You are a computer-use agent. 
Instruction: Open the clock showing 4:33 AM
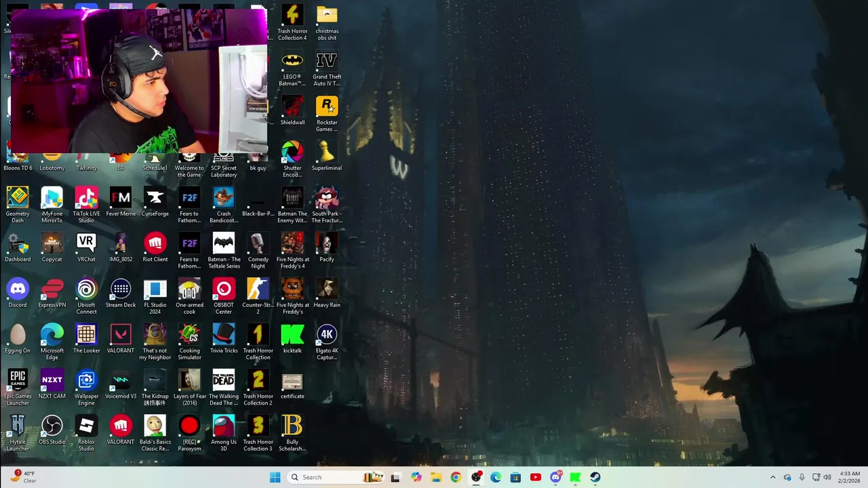850,477
